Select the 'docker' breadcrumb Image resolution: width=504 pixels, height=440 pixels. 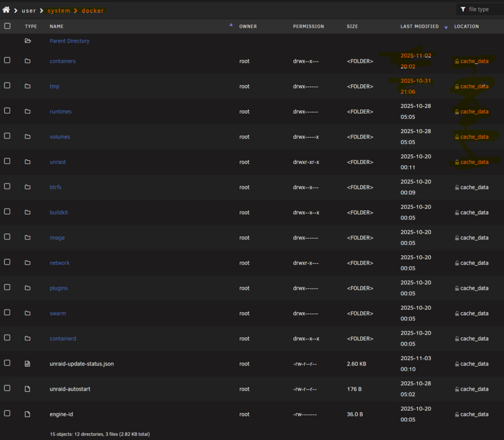(x=93, y=11)
